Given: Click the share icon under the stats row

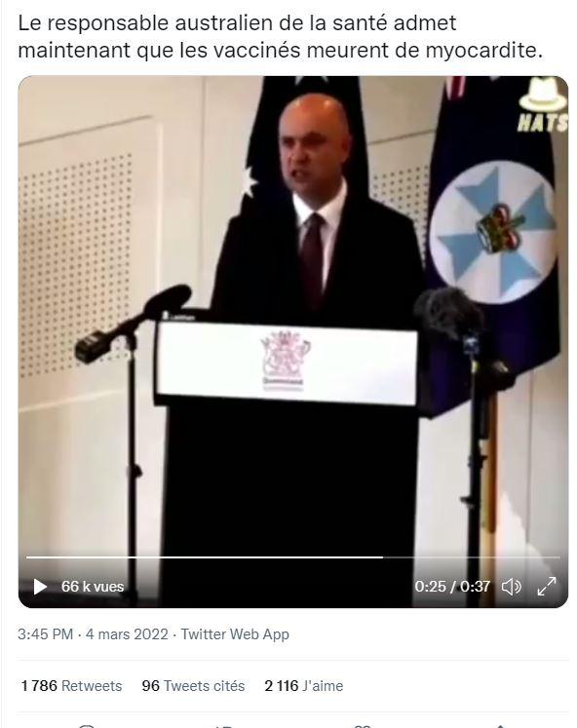Looking at the screenshot, I should click(x=499, y=725).
